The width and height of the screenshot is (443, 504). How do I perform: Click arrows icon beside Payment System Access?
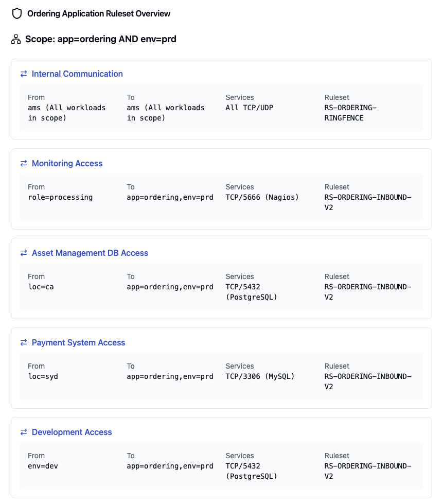[x=24, y=343]
